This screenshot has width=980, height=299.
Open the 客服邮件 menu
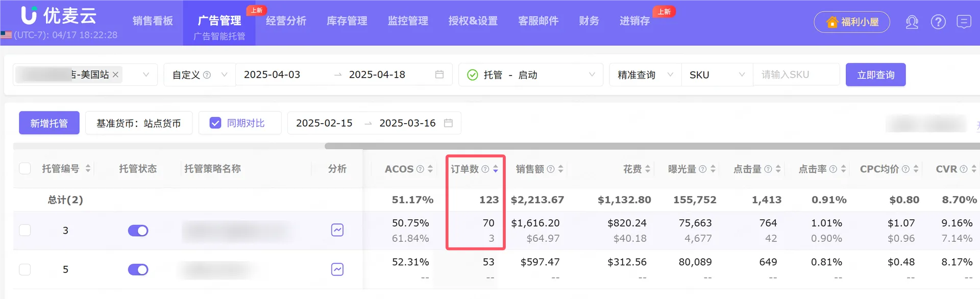click(538, 21)
